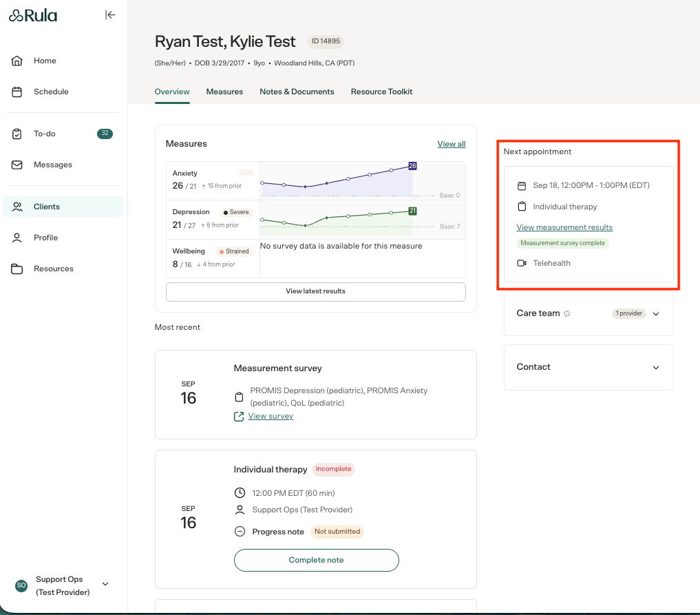Open the View survey link
This screenshot has height=615, width=700.
tap(271, 416)
